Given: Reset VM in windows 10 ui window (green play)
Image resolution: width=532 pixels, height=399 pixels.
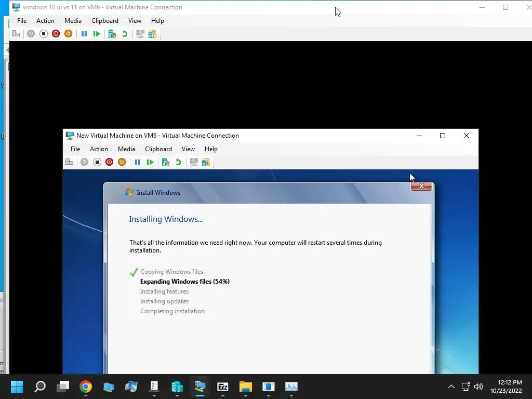Looking at the screenshot, I should 97,34.
